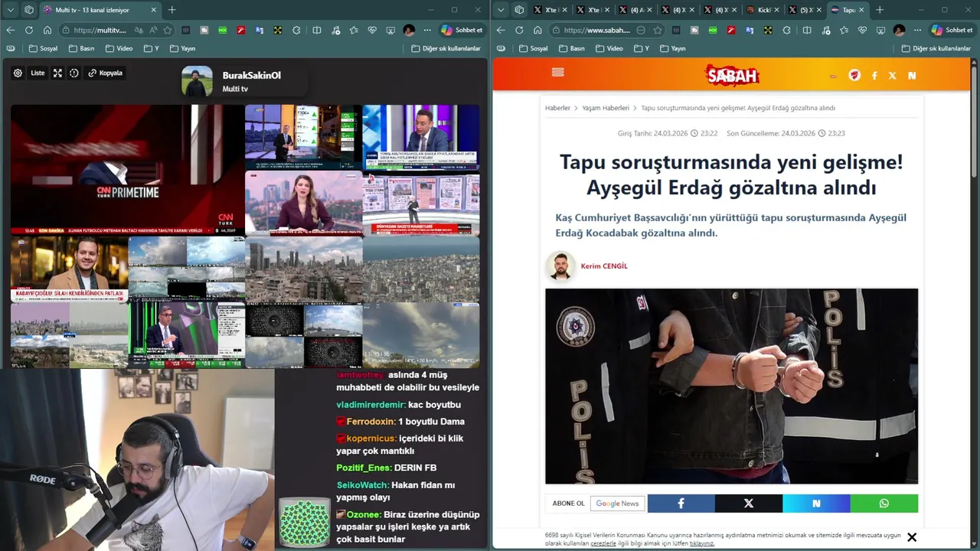The width and height of the screenshot is (980, 551).
Task: Open three-dots menu in Sabah window
Action: [918, 30]
